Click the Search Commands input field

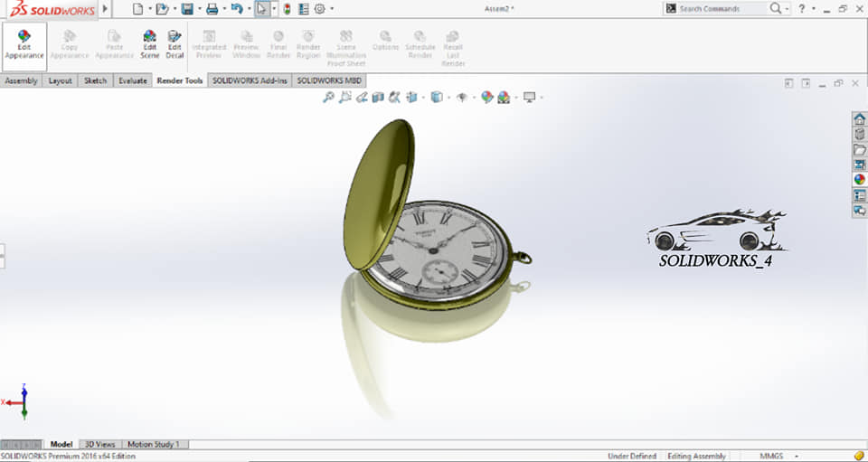pyautogui.click(x=721, y=9)
